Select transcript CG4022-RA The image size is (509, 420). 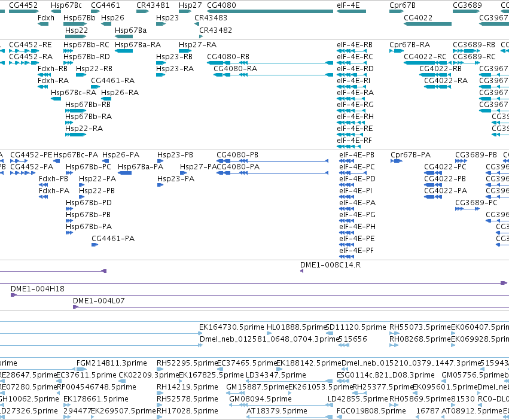tap(446, 81)
